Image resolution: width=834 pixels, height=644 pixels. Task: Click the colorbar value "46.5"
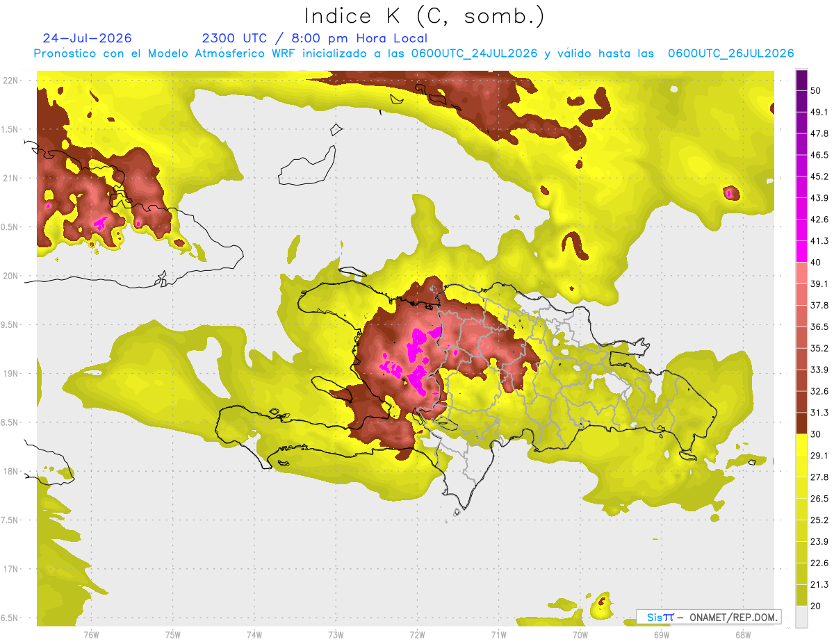pyautogui.click(x=819, y=155)
